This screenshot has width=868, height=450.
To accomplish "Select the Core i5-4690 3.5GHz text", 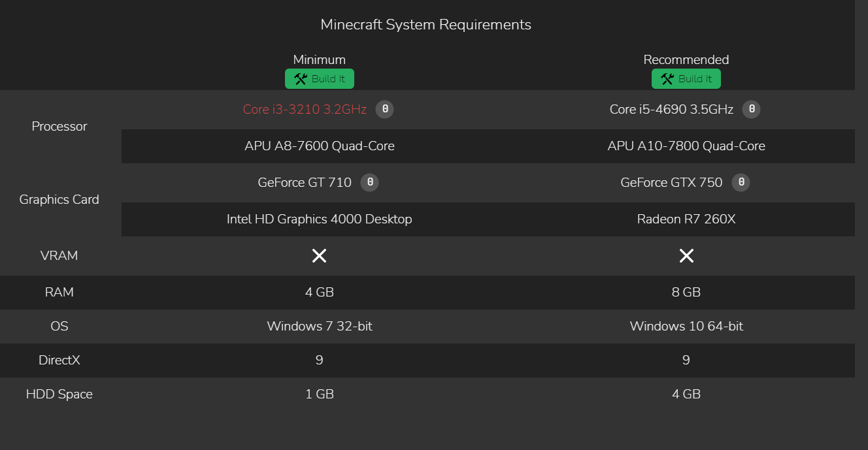I will pos(671,109).
